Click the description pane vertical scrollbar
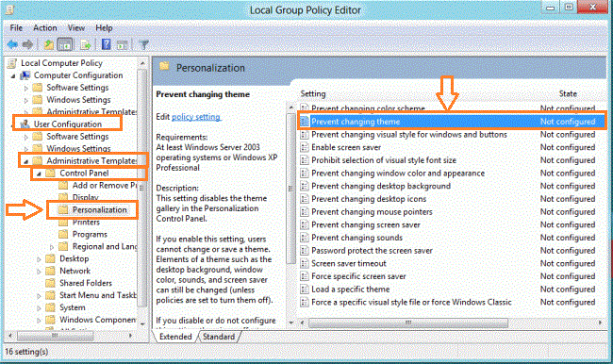Viewport: 613px width, 364px height. 290,189
